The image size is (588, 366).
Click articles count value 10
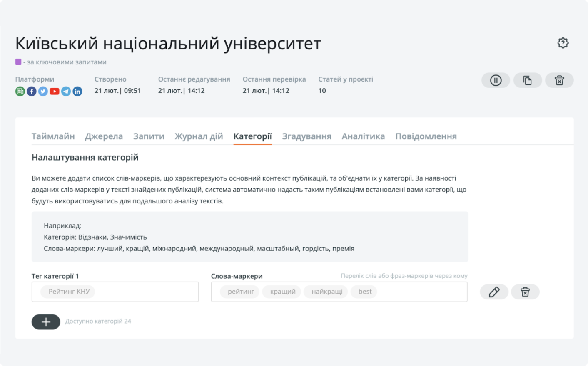pos(322,91)
